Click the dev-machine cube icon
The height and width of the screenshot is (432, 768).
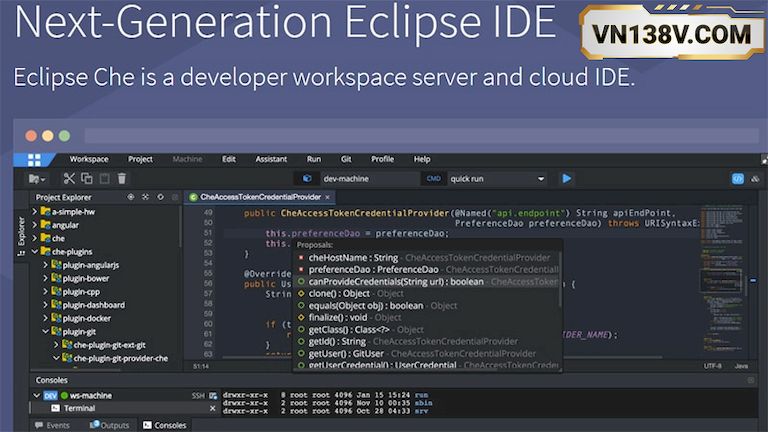click(x=307, y=179)
